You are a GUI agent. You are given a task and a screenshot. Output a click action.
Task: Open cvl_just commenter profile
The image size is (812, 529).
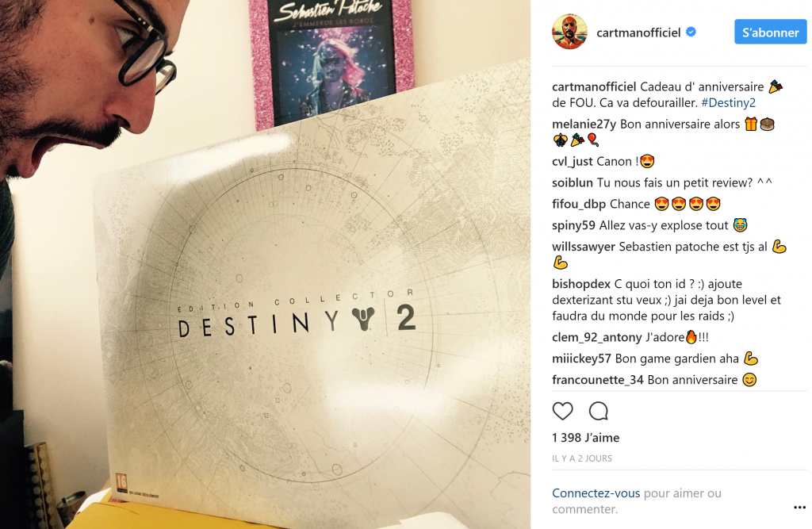(x=573, y=161)
